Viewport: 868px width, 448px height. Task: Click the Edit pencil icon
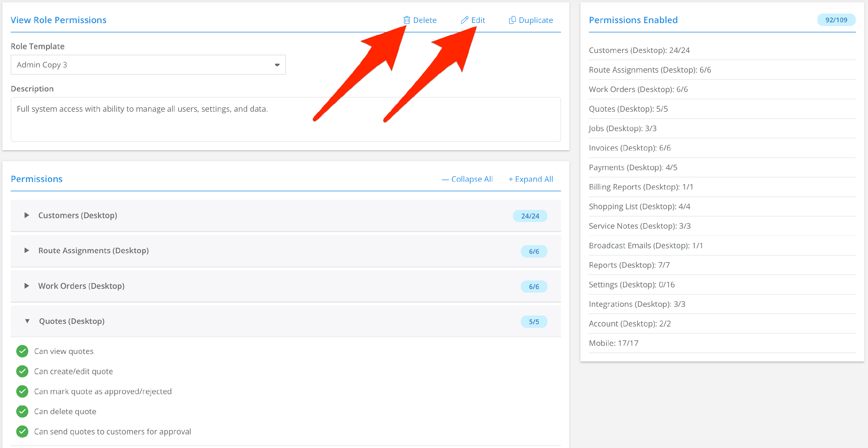[x=464, y=20]
